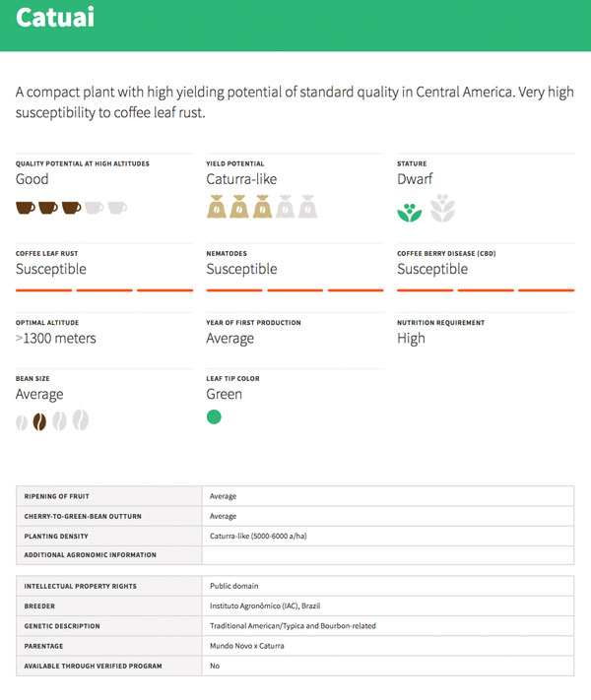Click the first orange bar under Coffee Leaf Rust
Image resolution: width=591 pixels, height=700 pixels.
click(x=43, y=290)
